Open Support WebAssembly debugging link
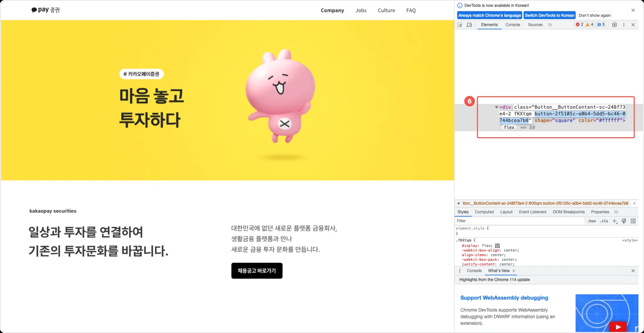This screenshot has width=644, height=333. click(504, 298)
